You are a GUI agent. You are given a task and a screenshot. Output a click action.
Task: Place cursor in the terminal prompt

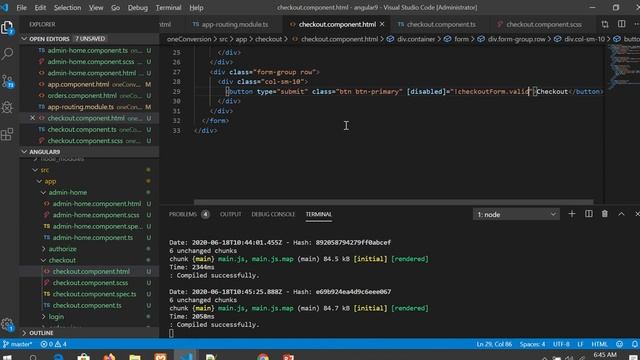click(171, 333)
